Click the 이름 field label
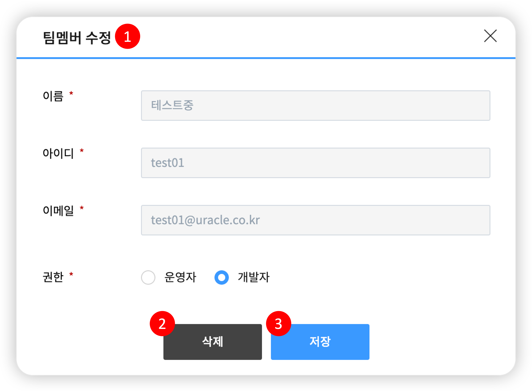532x392 pixels. pos(53,96)
